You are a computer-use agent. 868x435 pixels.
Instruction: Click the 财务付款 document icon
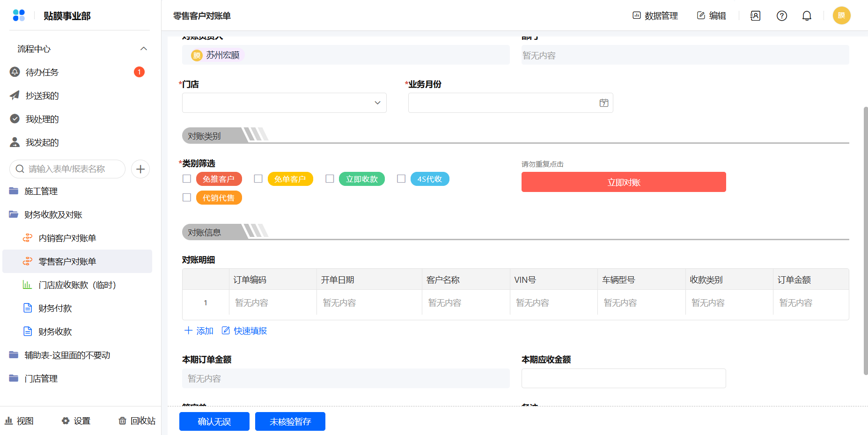[x=28, y=308]
